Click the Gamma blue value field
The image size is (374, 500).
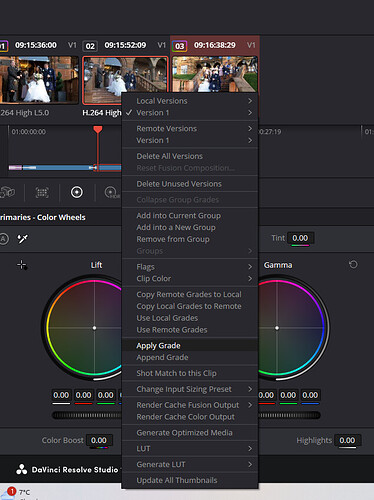[310, 395]
